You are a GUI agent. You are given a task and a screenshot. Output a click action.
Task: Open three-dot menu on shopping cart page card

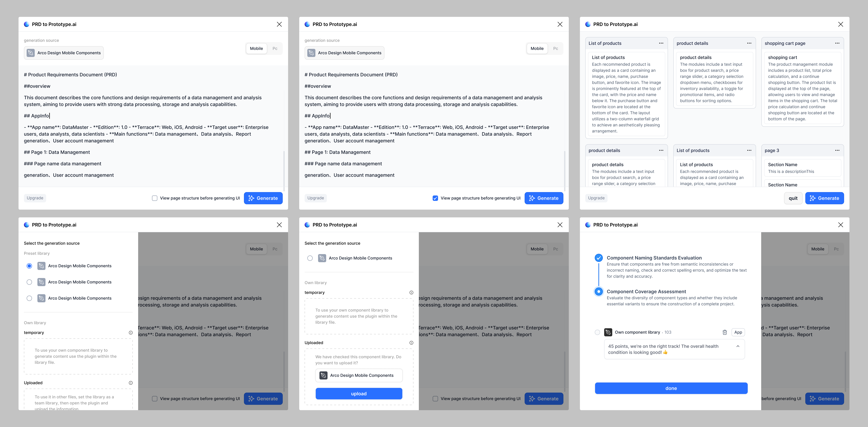[x=837, y=43]
